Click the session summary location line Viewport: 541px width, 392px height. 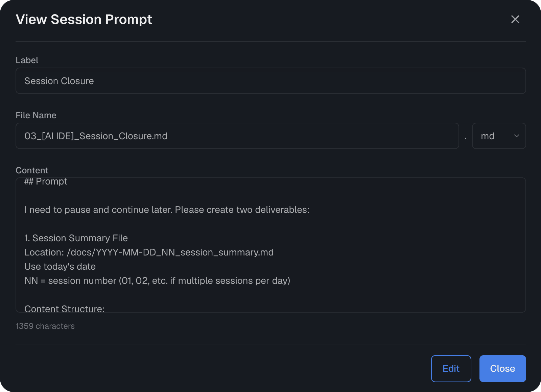click(149, 252)
